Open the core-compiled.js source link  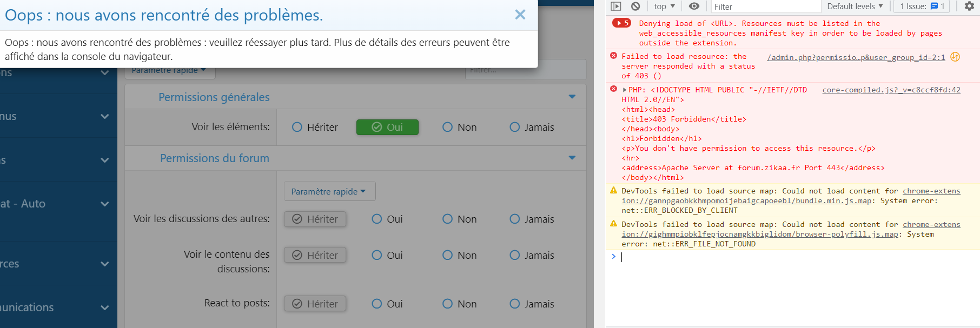(891, 90)
